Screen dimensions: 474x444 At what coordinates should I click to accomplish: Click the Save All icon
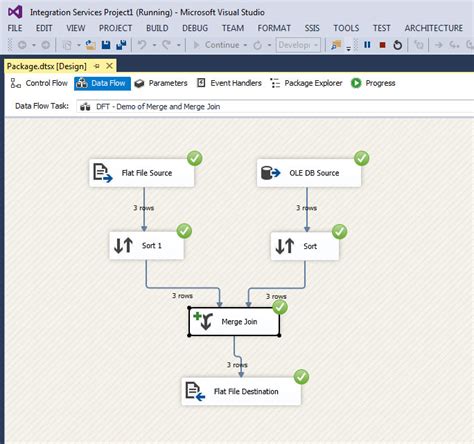(x=121, y=45)
